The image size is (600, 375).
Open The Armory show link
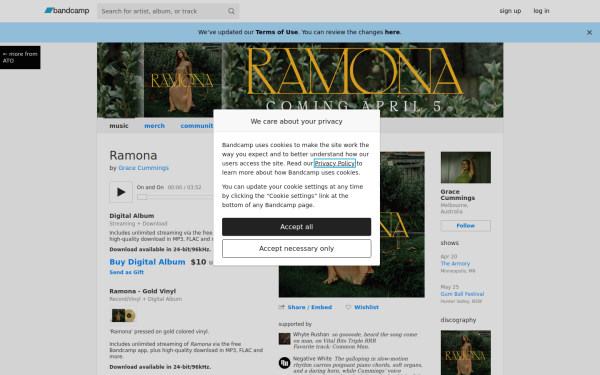[x=455, y=264]
